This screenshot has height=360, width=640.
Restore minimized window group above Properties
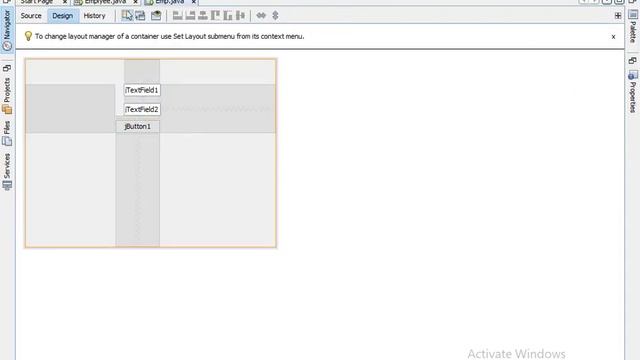click(x=633, y=60)
